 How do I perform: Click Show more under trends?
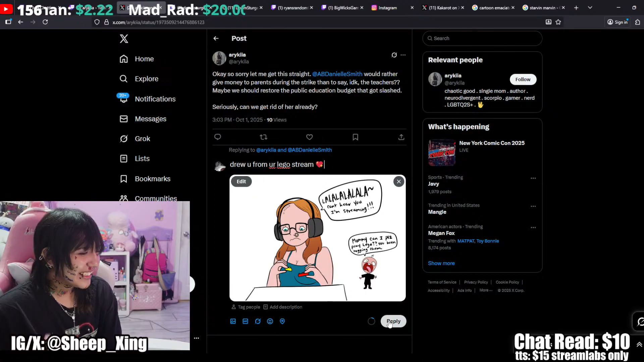(x=441, y=263)
